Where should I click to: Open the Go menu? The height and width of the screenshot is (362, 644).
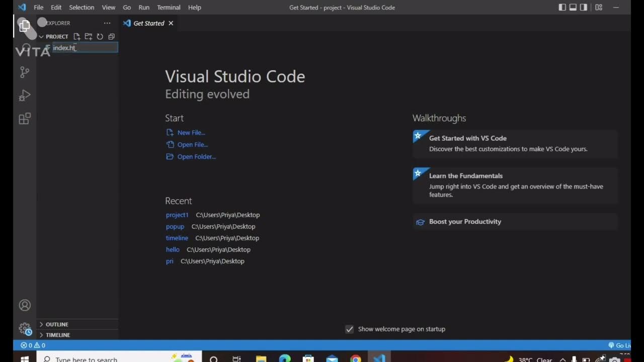pyautogui.click(x=127, y=8)
